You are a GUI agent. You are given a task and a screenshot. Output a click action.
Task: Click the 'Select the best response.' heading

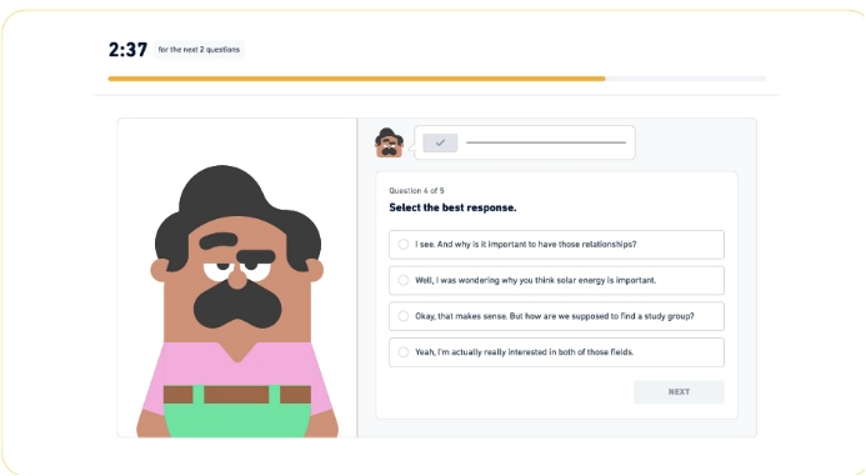(x=452, y=208)
